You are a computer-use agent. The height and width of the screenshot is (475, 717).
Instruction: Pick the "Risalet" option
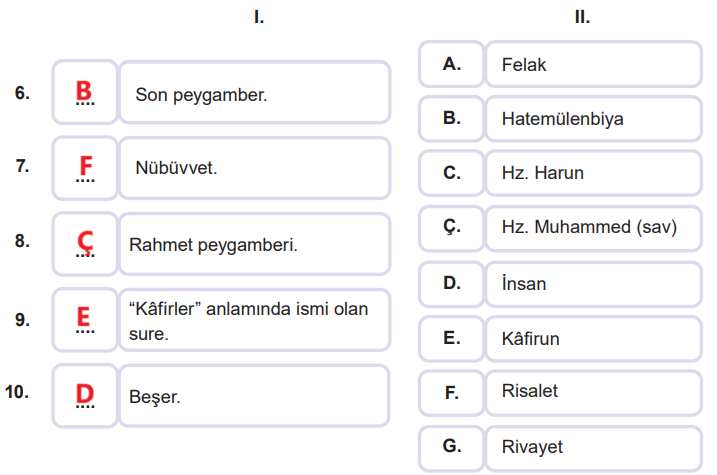click(594, 392)
